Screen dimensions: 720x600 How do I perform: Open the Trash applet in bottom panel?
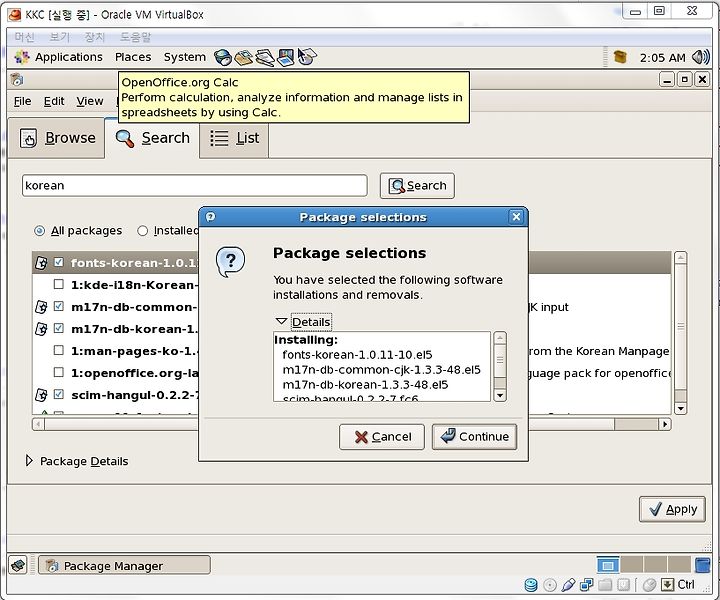tap(702, 565)
